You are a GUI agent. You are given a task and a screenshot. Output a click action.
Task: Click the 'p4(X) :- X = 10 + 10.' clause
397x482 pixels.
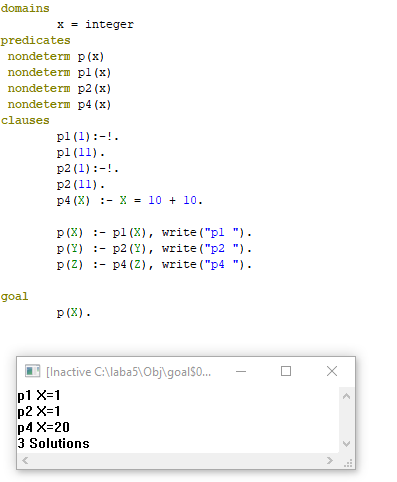coord(130,201)
